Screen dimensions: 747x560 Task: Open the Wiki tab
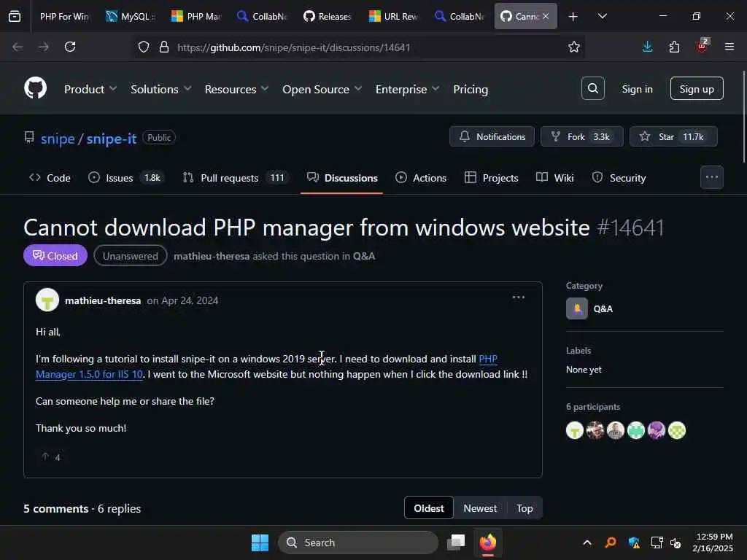(555, 178)
